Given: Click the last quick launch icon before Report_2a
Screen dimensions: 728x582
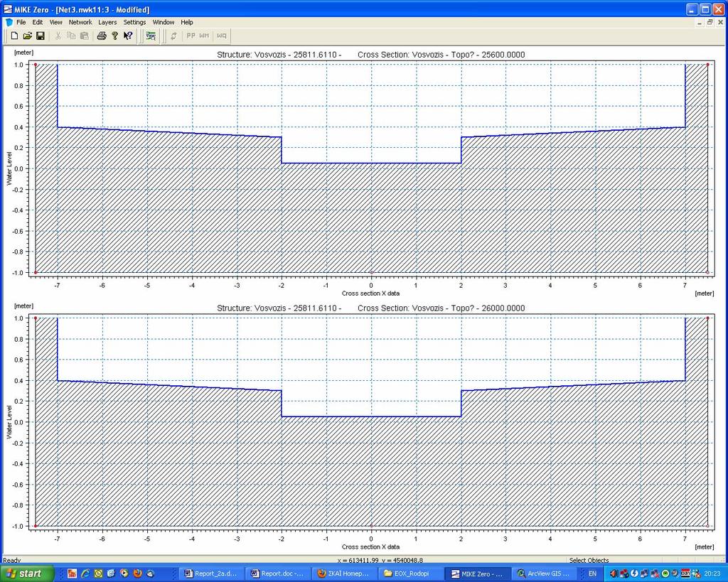Looking at the screenshot, I should (x=150, y=573).
